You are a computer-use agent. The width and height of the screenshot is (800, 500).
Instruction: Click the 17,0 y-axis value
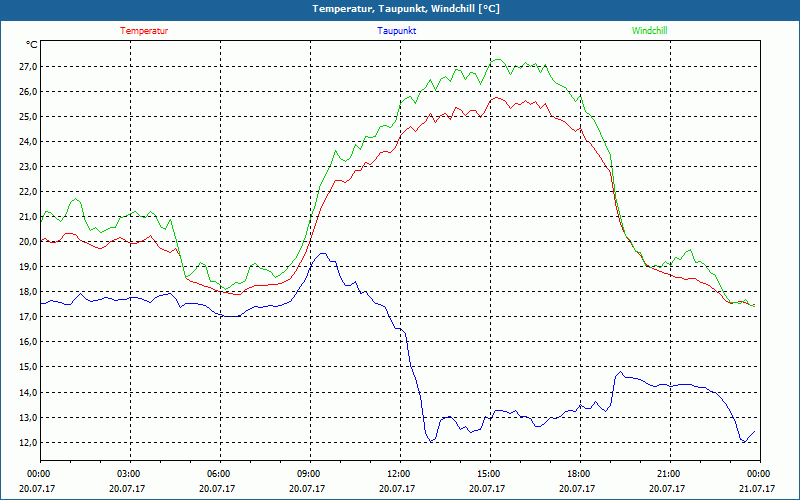coord(28,317)
